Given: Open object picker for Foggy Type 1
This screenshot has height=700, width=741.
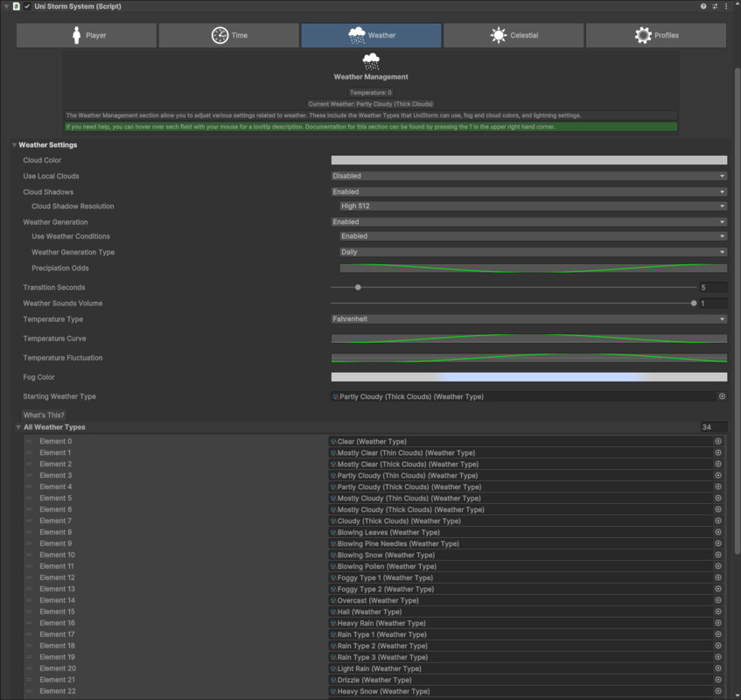Looking at the screenshot, I should point(718,577).
